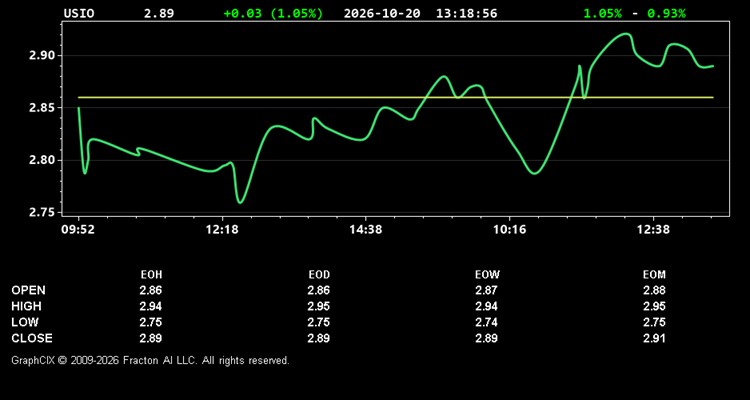Select the header price 2.89 beside USIO
Viewport: 750px width, 400px height.
(x=159, y=13)
